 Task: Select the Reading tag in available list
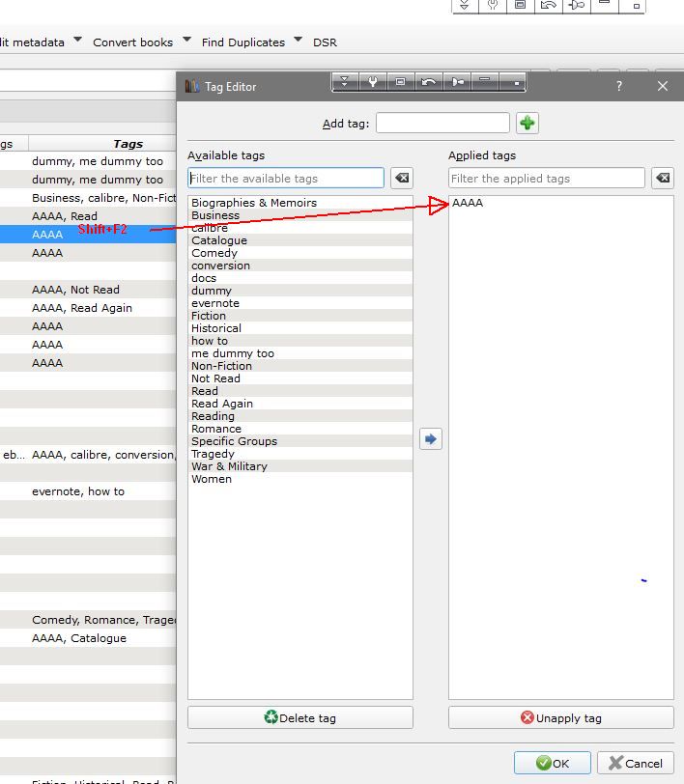pos(300,416)
